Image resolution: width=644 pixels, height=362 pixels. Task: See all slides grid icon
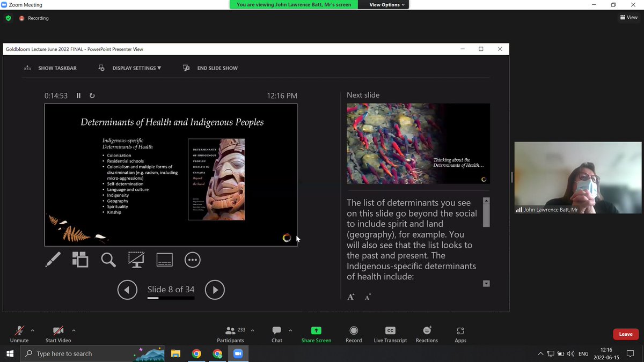[x=80, y=260]
